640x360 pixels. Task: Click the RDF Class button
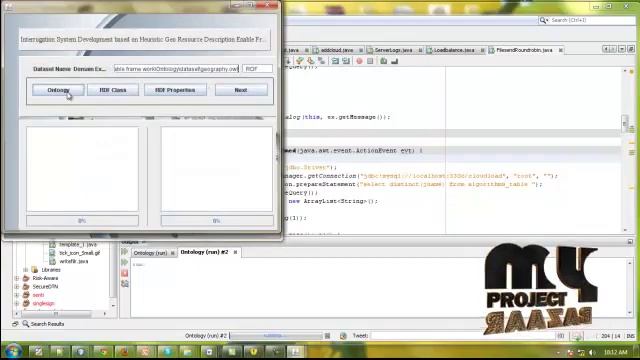113,90
